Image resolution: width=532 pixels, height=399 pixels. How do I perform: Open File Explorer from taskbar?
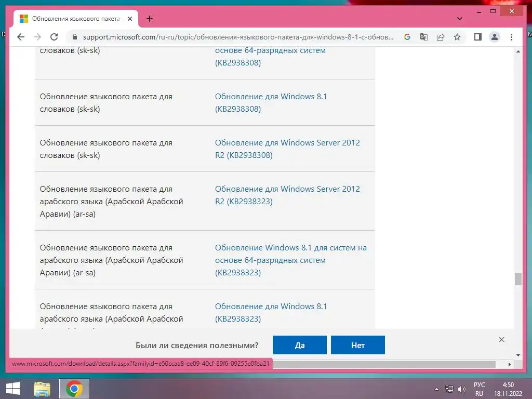click(42, 389)
